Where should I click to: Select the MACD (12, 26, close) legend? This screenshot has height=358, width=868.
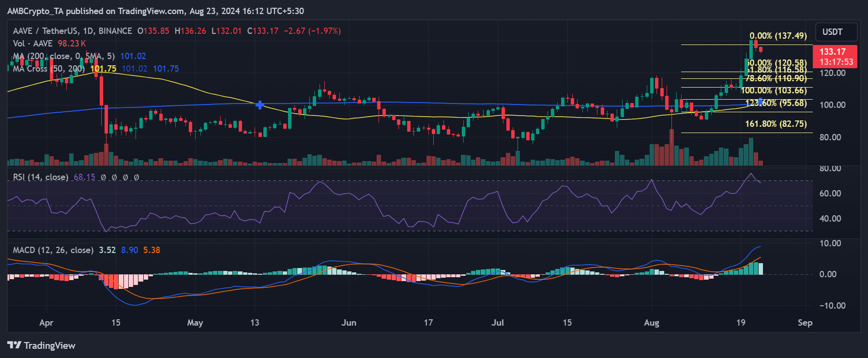53,250
